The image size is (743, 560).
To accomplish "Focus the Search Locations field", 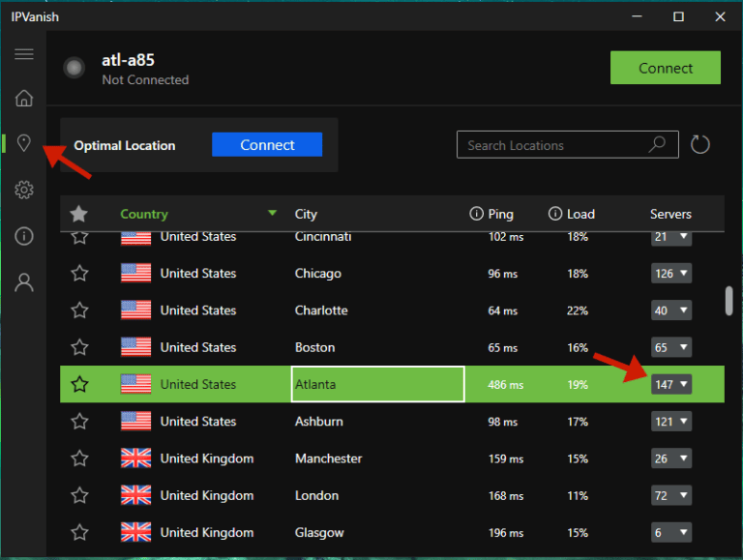I will click(551, 145).
